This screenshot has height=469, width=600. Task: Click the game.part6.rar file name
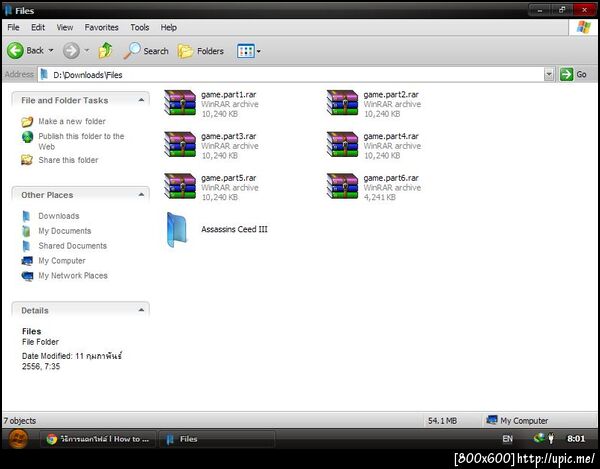[x=391, y=178]
